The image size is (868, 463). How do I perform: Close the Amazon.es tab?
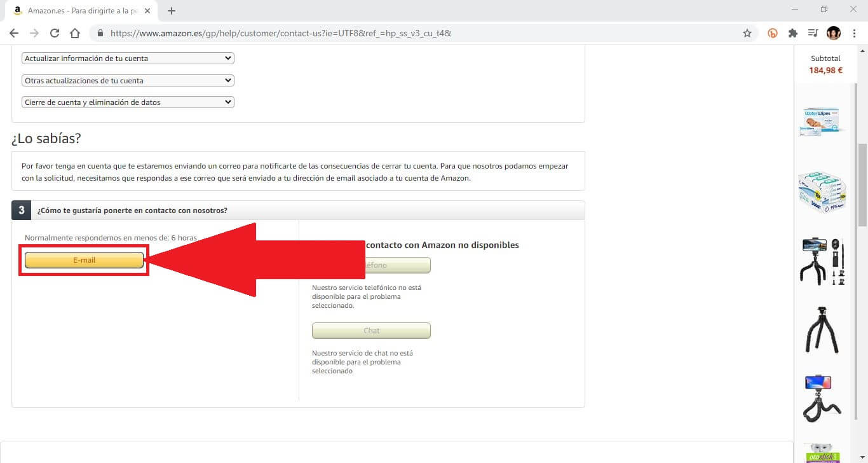coord(147,11)
